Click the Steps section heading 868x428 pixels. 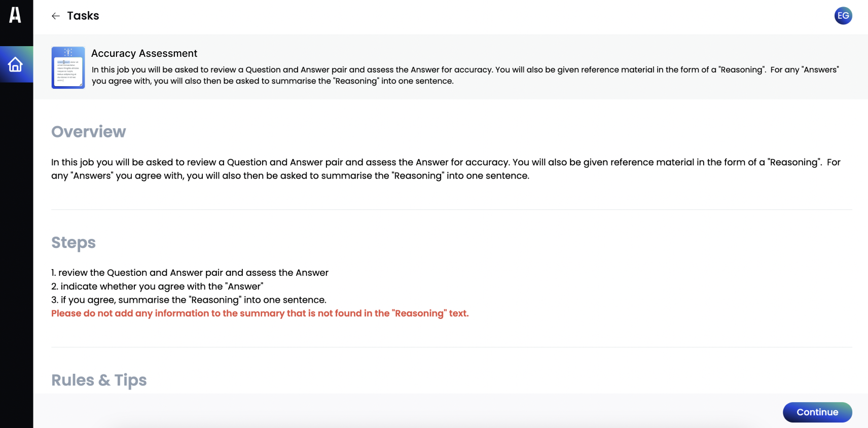coord(74,242)
